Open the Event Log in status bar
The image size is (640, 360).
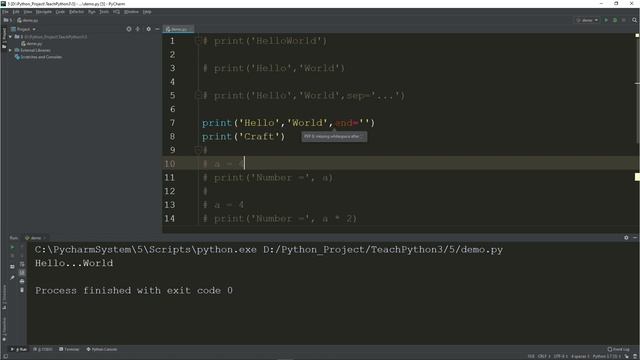coord(619,349)
